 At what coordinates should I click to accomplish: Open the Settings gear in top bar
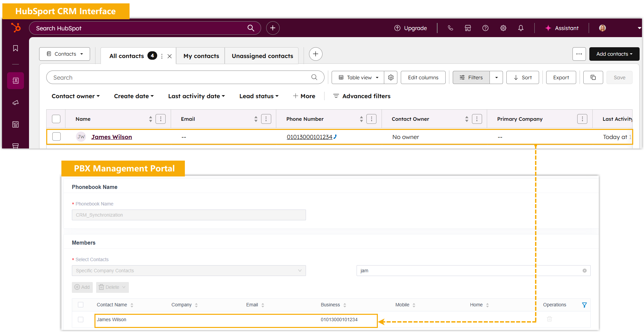(503, 28)
